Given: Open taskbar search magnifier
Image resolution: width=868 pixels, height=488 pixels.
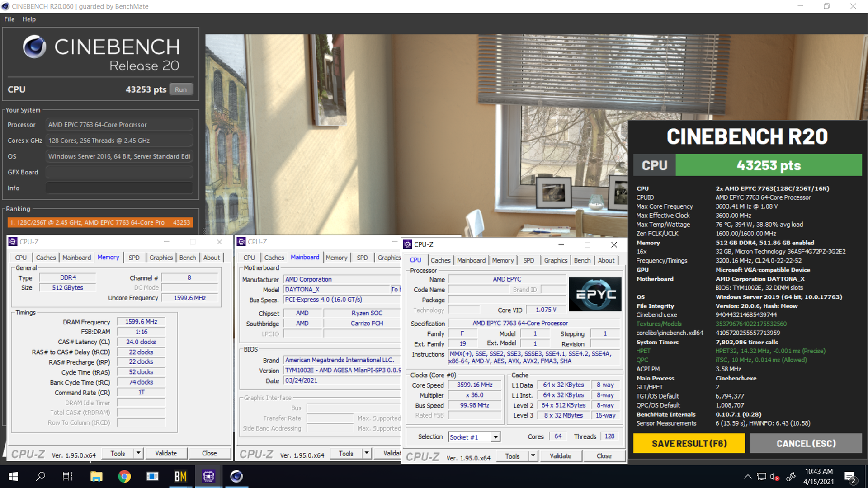Looking at the screenshot, I should pyautogui.click(x=41, y=476).
